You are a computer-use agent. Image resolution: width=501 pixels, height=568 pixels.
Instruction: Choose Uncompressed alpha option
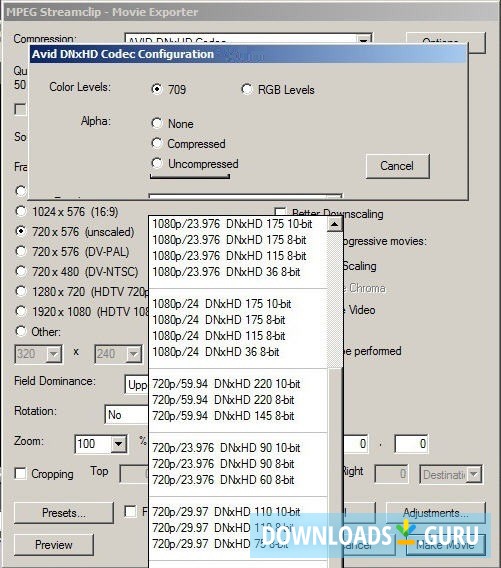156,163
